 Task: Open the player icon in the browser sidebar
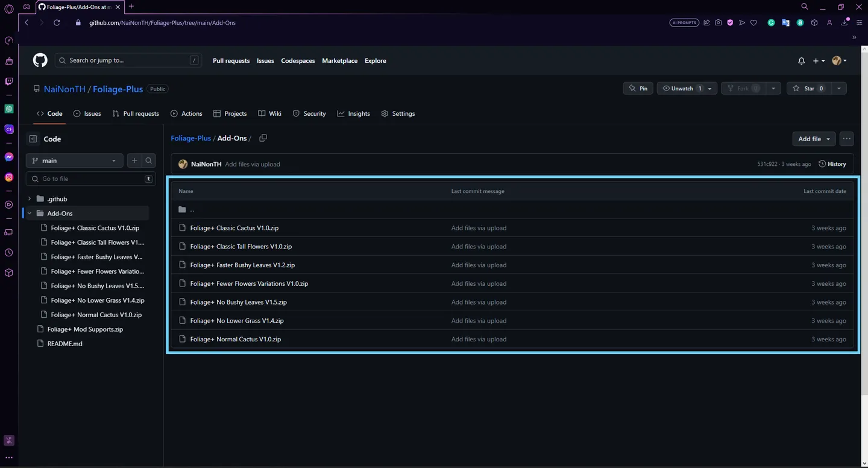point(9,205)
